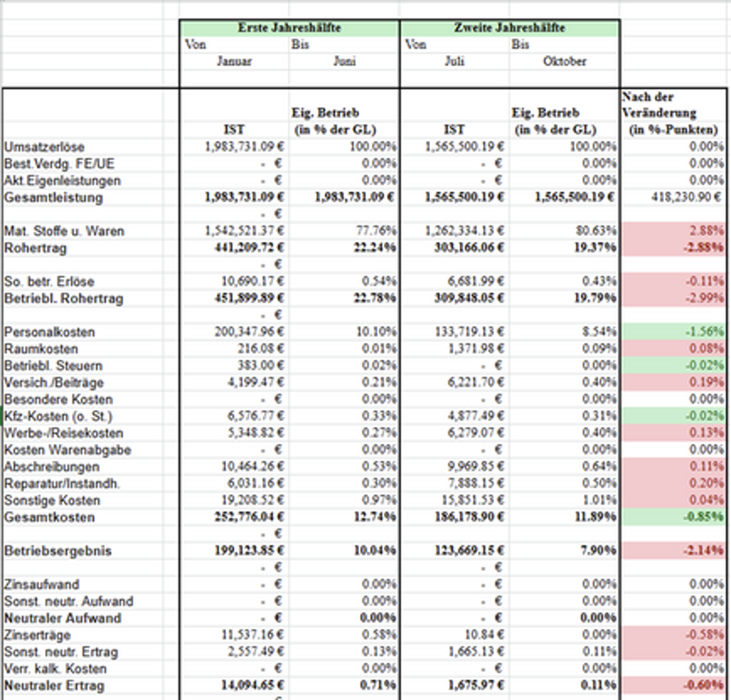Select the 'Umsatzerlöse' row label
The height and width of the screenshot is (700, 731).
43,147
